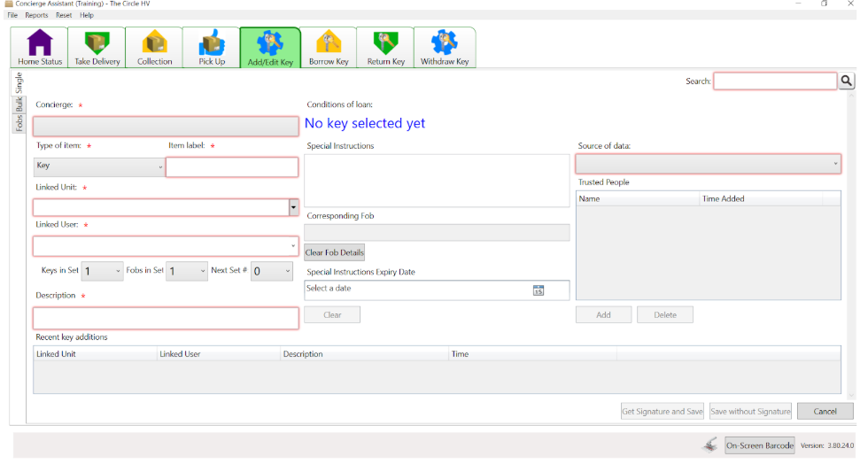
Task: Switch to the Bulk side tab
Action: (19, 104)
